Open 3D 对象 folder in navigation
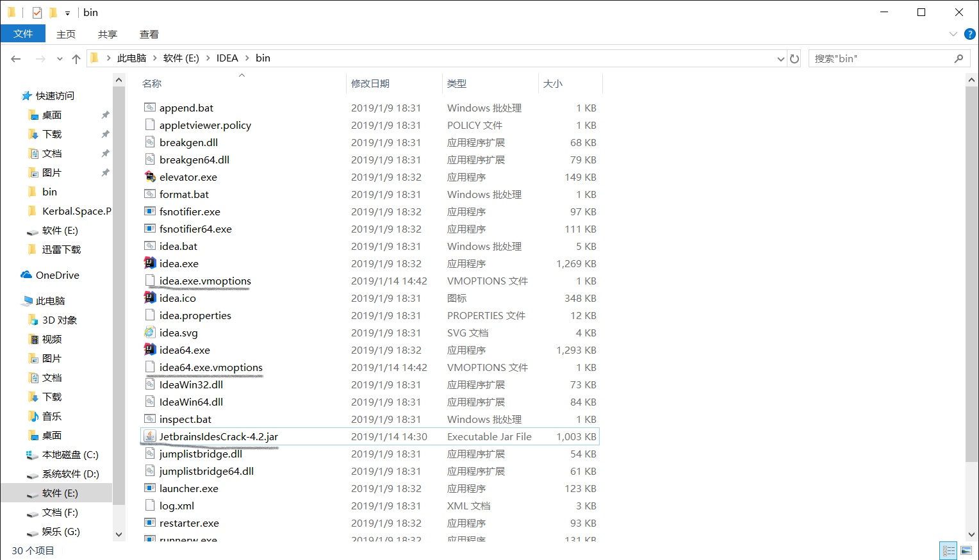The height and width of the screenshot is (560, 979). (60, 320)
